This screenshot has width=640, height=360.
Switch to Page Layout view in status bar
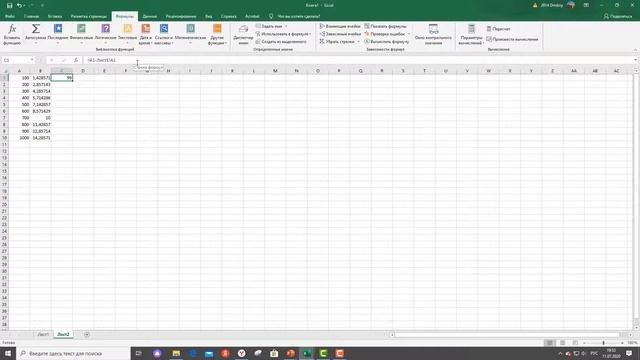coord(562,343)
